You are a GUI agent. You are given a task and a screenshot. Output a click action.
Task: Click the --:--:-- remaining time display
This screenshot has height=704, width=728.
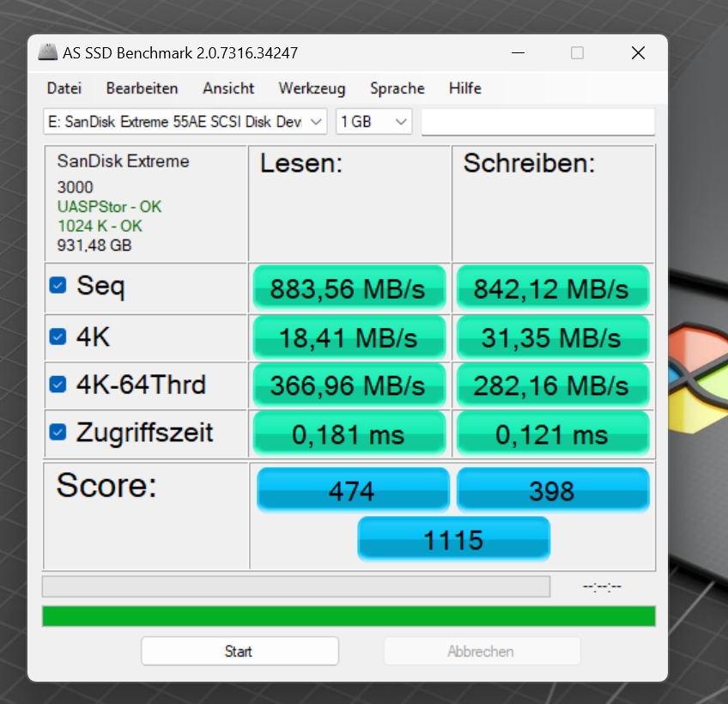pyautogui.click(x=602, y=587)
